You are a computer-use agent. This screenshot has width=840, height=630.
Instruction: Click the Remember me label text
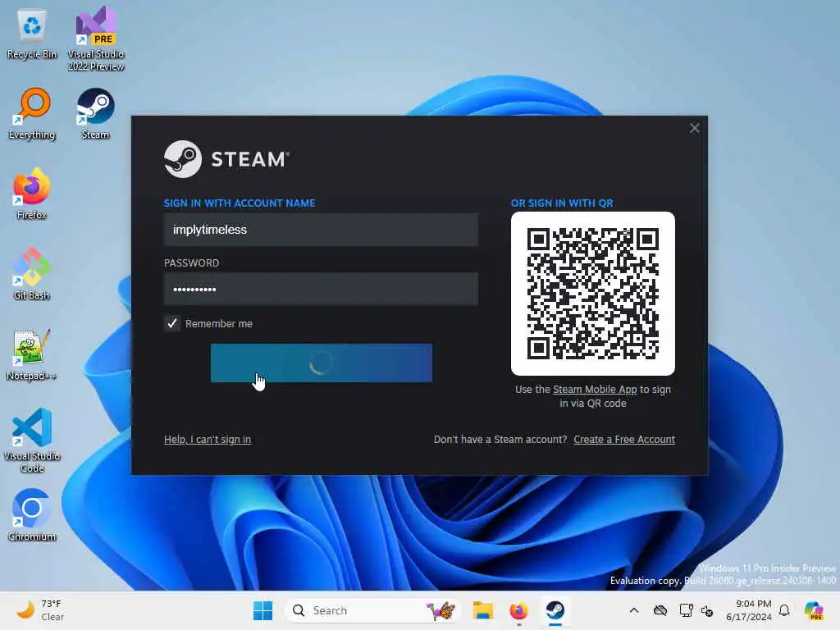(218, 323)
